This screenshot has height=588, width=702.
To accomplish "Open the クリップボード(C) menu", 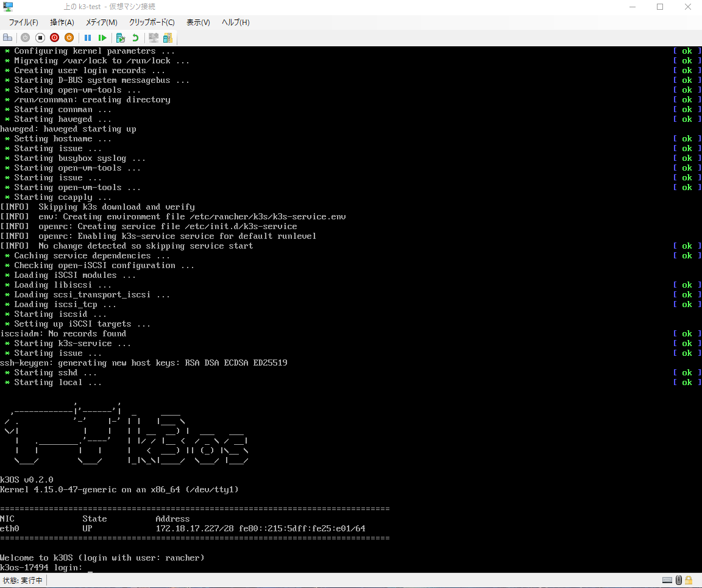I will (x=152, y=23).
